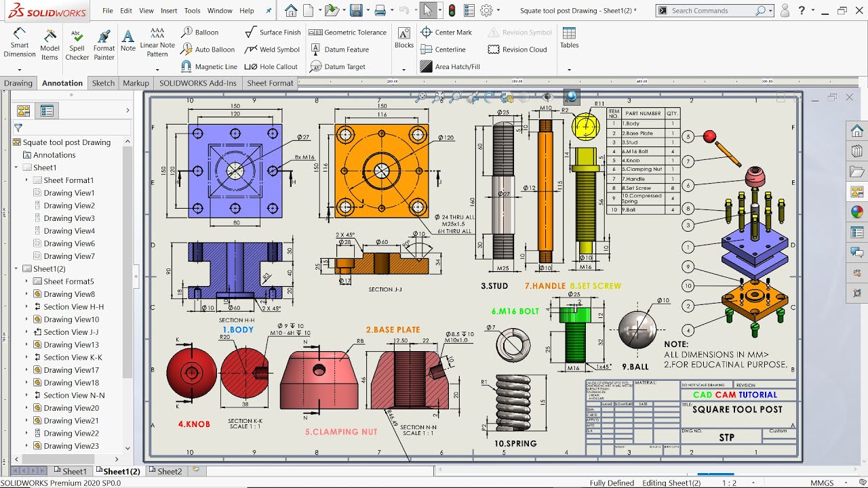The width and height of the screenshot is (868, 488).
Task: Collapse the Sheet1 tree node
Action: point(16,167)
